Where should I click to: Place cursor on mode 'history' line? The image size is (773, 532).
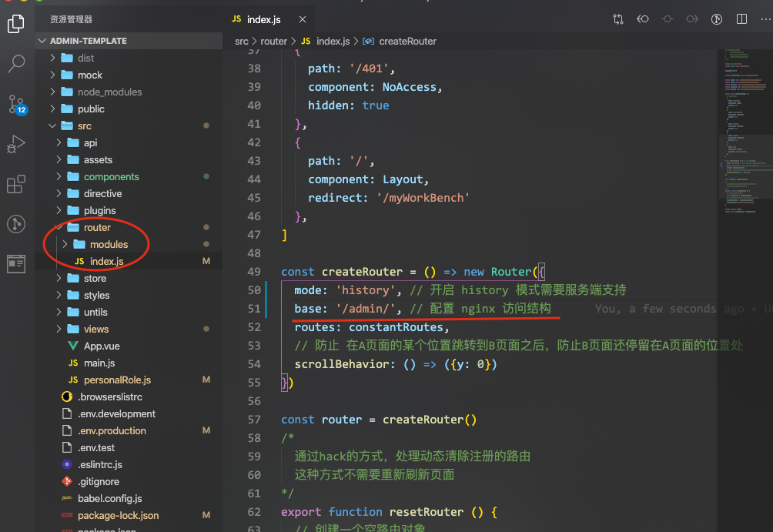[x=460, y=290]
